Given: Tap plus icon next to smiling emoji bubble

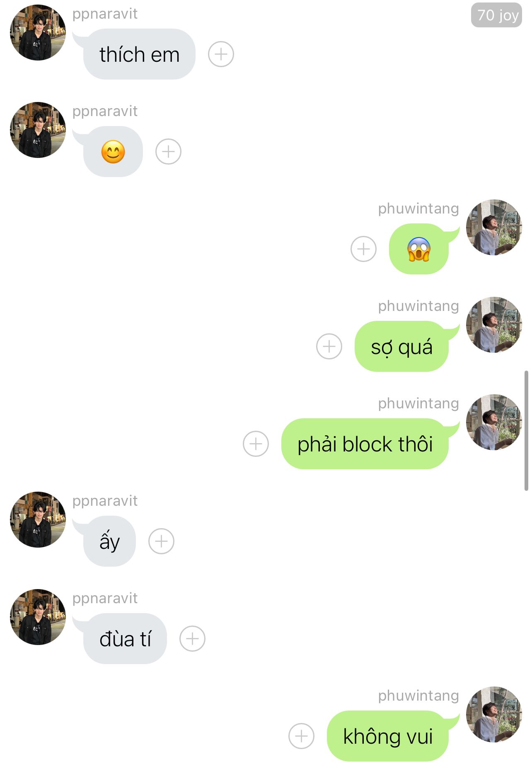Looking at the screenshot, I should (168, 152).
